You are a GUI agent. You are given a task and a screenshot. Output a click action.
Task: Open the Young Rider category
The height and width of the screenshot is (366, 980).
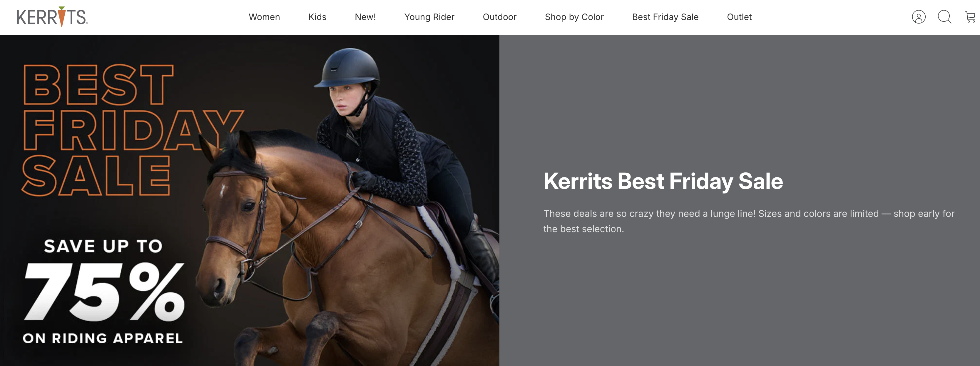[429, 17]
